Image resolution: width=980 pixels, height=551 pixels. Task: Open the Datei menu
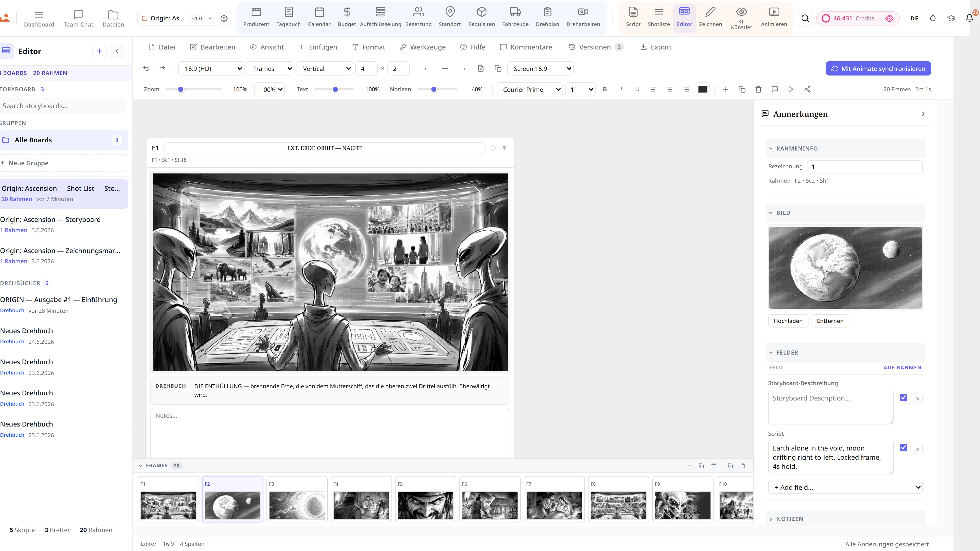pos(162,47)
